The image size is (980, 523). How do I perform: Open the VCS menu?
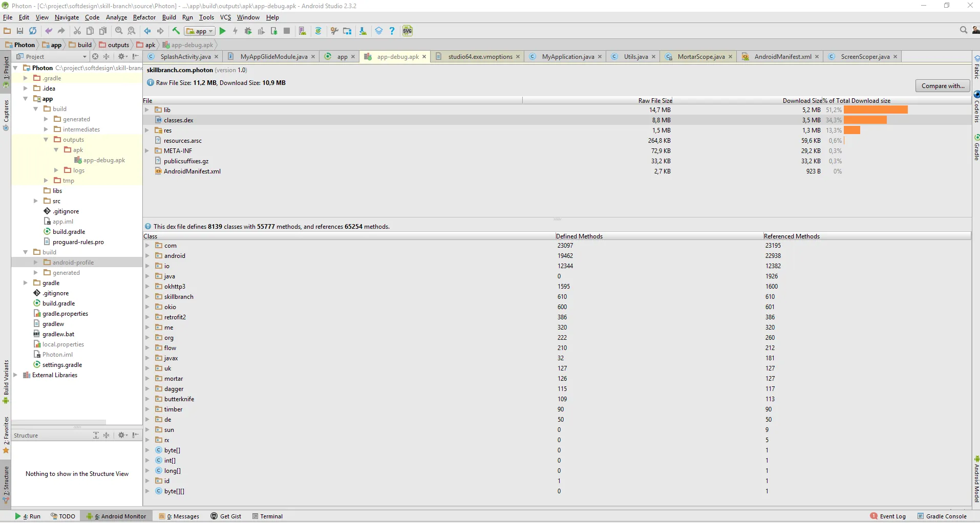point(225,17)
